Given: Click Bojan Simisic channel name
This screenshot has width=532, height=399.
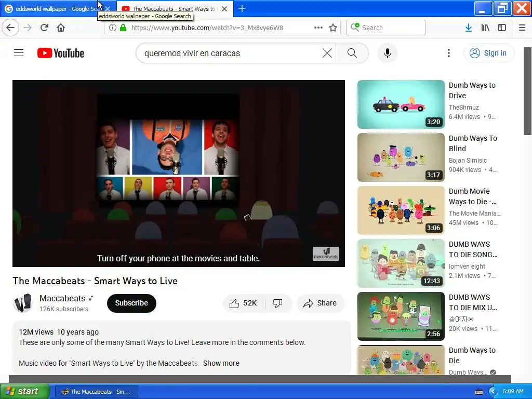Looking at the screenshot, I should (468, 161).
